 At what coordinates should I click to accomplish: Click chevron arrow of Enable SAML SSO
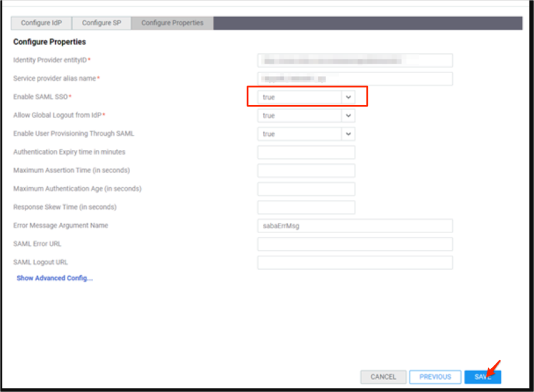348,97
